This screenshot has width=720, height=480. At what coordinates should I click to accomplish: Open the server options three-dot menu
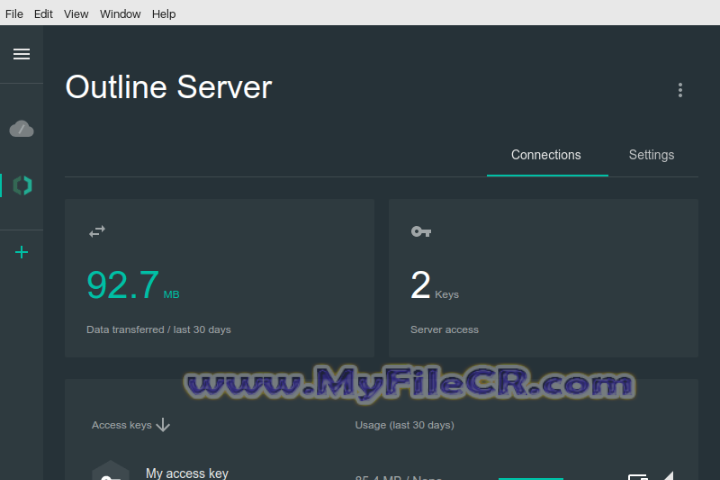(x=680, y=90)
